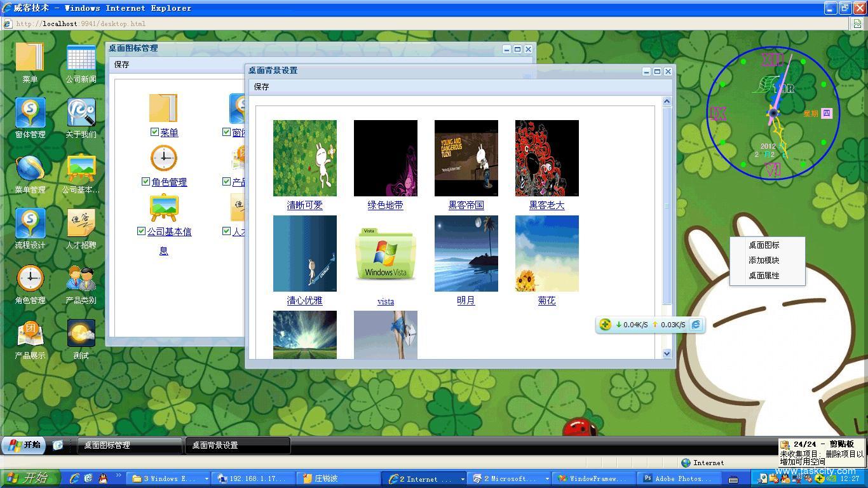Toggle the 公司基本信息 checkbox
Image resolution: width=868 pixels, height=488 pixels.
pos(141,231)
